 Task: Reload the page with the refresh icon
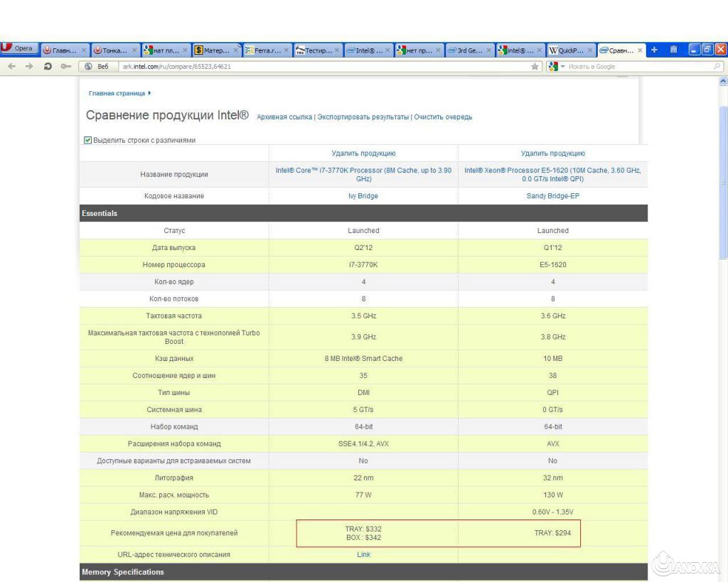[x=48, y=66]
